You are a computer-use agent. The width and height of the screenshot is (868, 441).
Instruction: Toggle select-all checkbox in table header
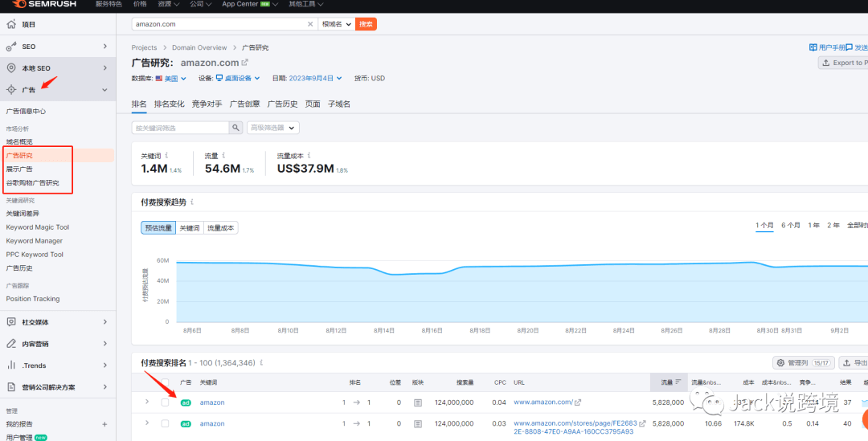pos(165,382)
